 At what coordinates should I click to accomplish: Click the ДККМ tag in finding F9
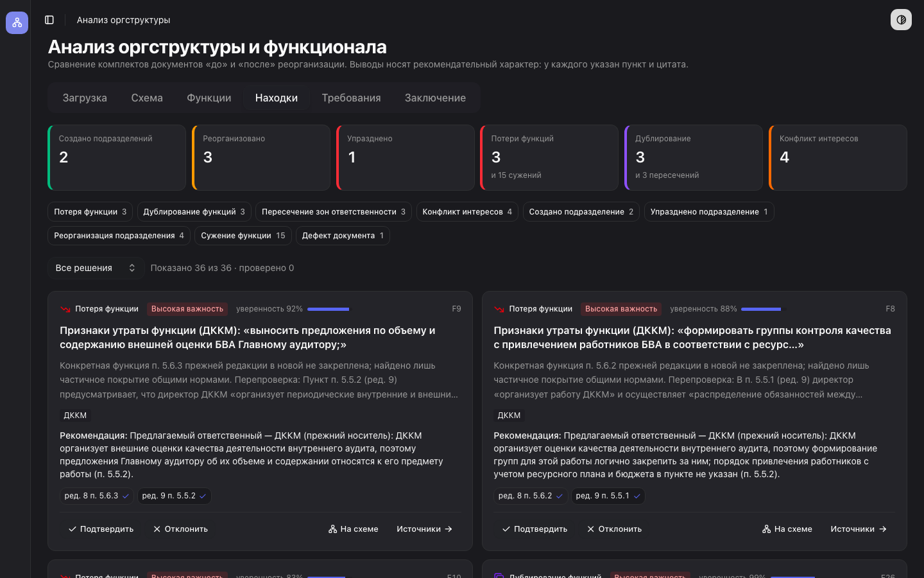point(75,416)
